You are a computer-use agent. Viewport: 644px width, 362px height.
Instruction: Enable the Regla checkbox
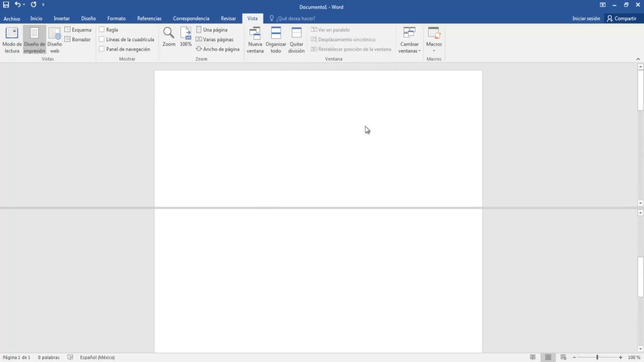pyautogui.click(x=102, y=30)
